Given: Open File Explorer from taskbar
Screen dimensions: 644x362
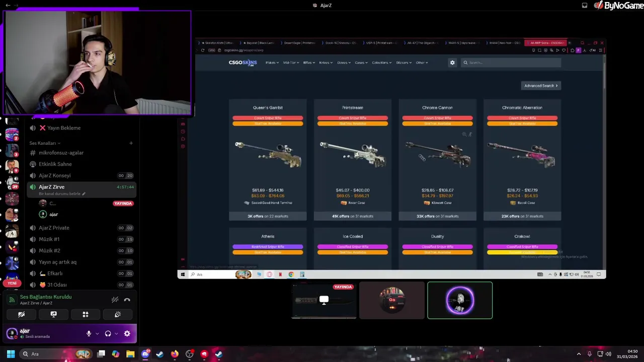Looking at the screenshot, I should pos(130,354).
